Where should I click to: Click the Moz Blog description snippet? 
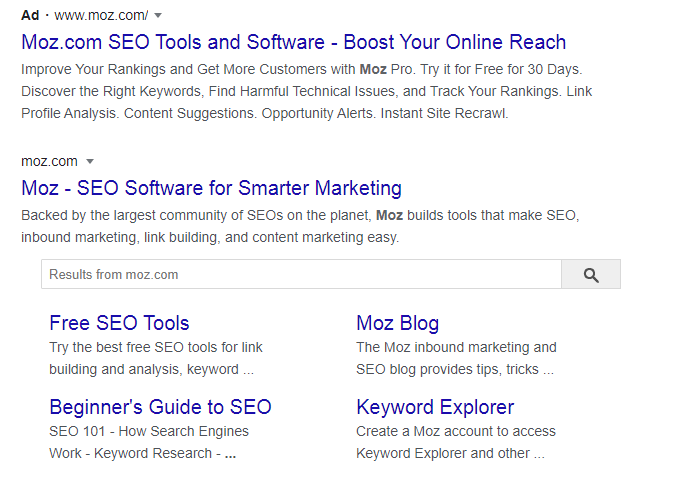point(456,358)
